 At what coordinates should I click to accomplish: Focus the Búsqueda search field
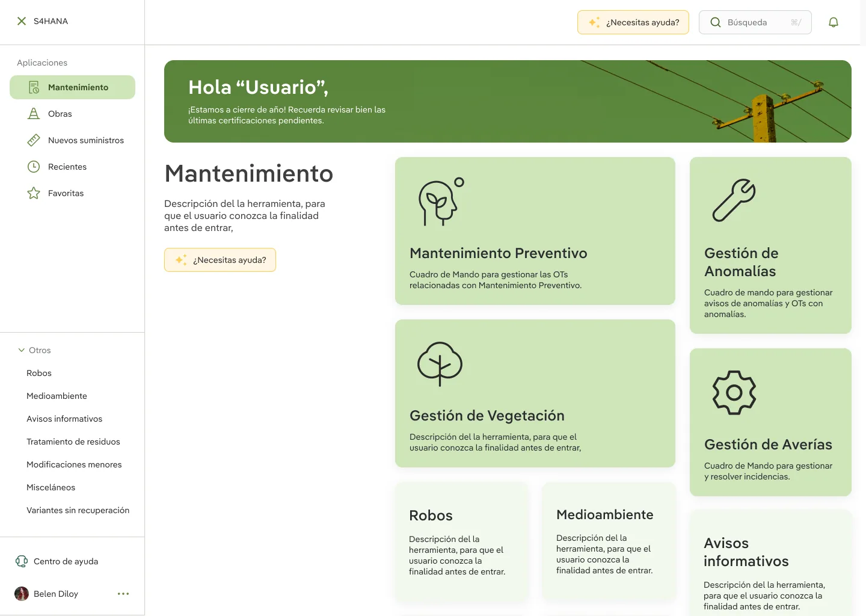coord(755,22)
